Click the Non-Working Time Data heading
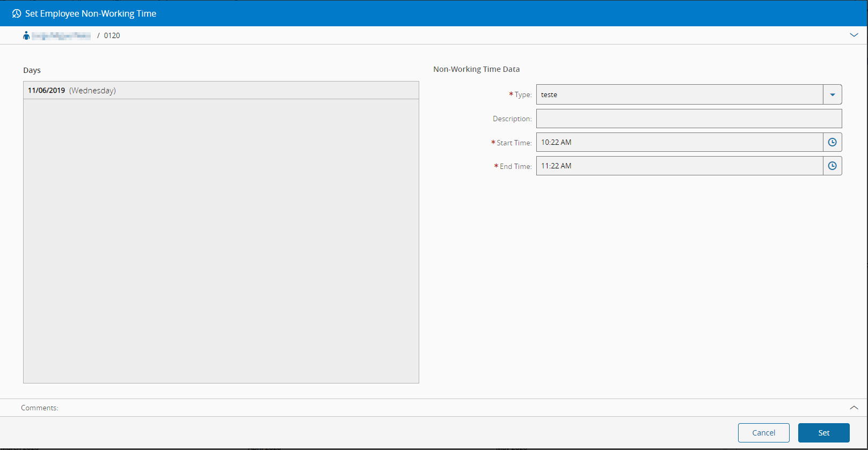This screenshot has width=868, height=450. coord(477,69)
